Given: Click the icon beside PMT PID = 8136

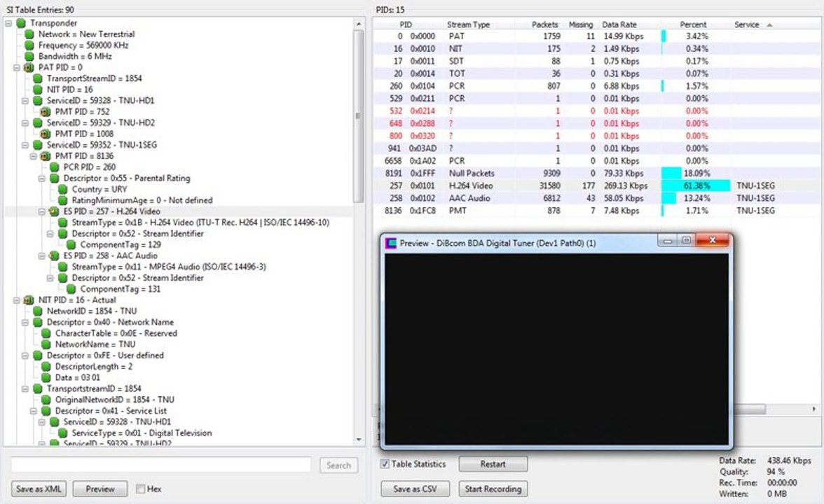Looking at the screenshot, I should pos(46,156).
